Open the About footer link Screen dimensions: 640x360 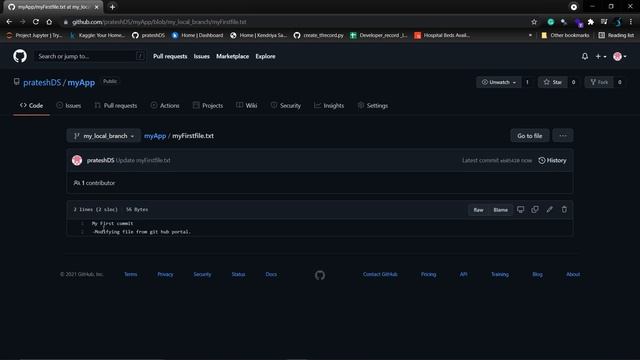(x=573, y=274)
